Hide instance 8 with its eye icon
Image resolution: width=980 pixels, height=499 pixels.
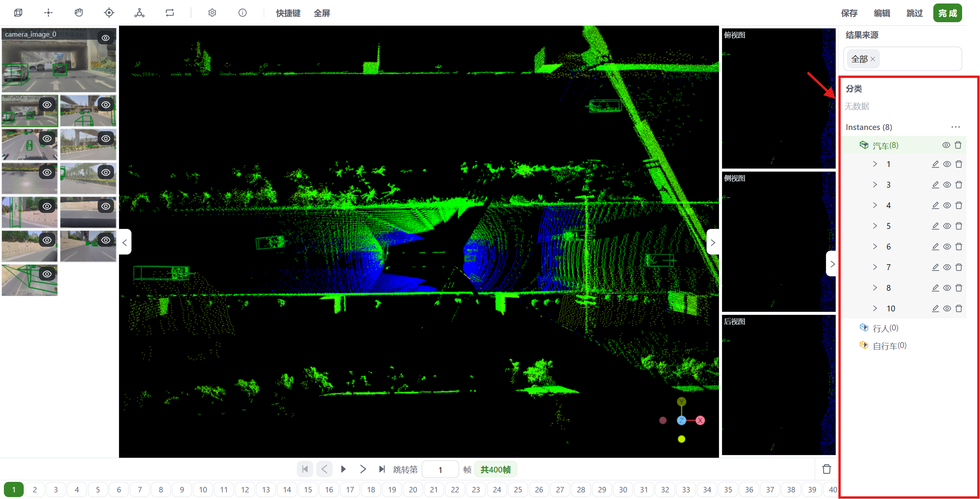point(947,288)
